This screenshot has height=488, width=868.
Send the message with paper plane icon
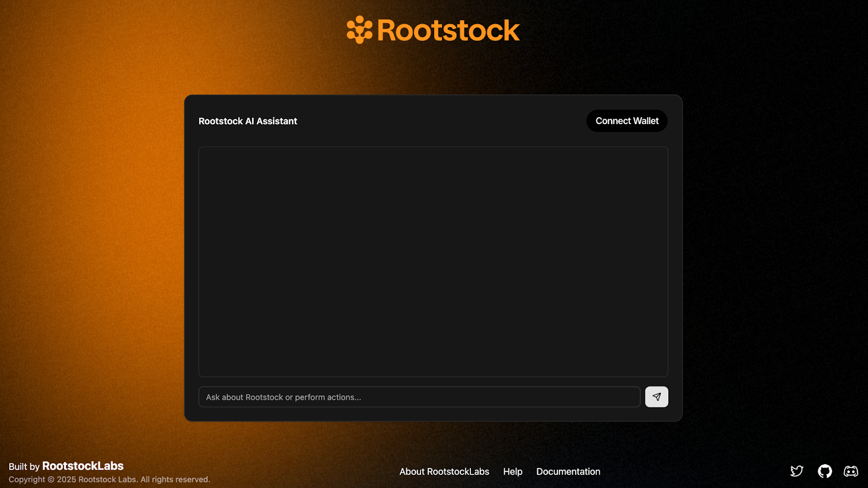tap(656, 397)
